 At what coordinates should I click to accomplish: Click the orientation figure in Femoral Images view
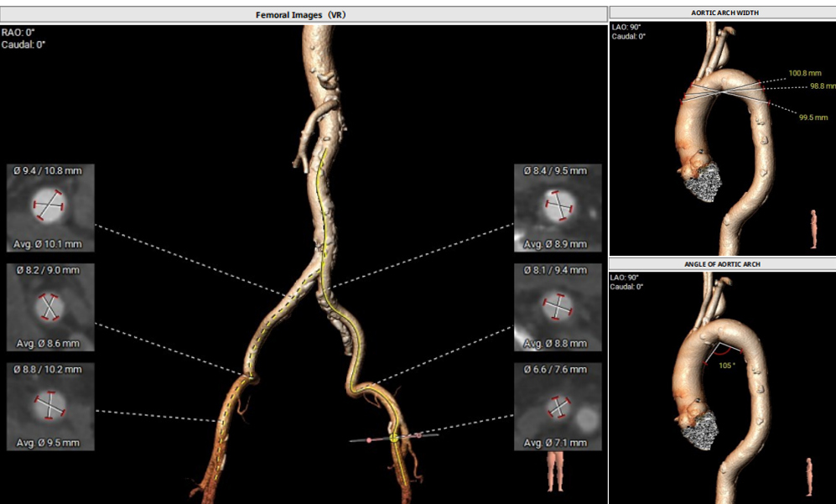click(555, 471)
